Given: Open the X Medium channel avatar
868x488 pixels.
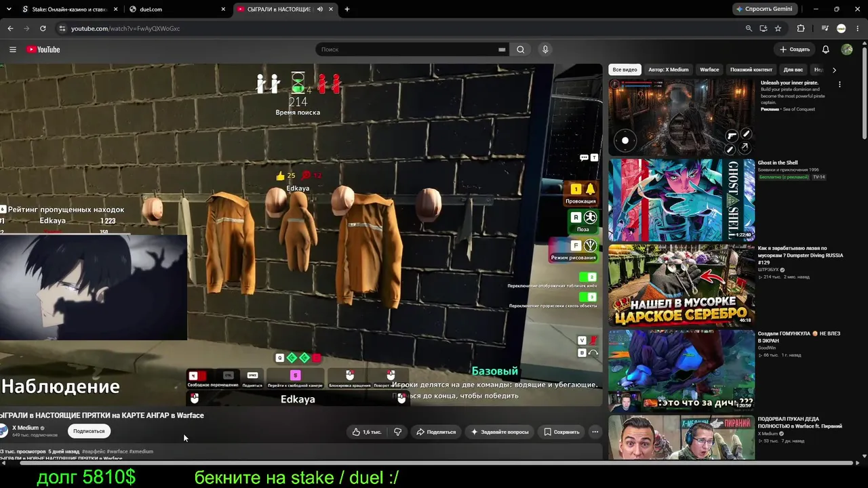Looking at the screenshot, I should coord(4,431).
